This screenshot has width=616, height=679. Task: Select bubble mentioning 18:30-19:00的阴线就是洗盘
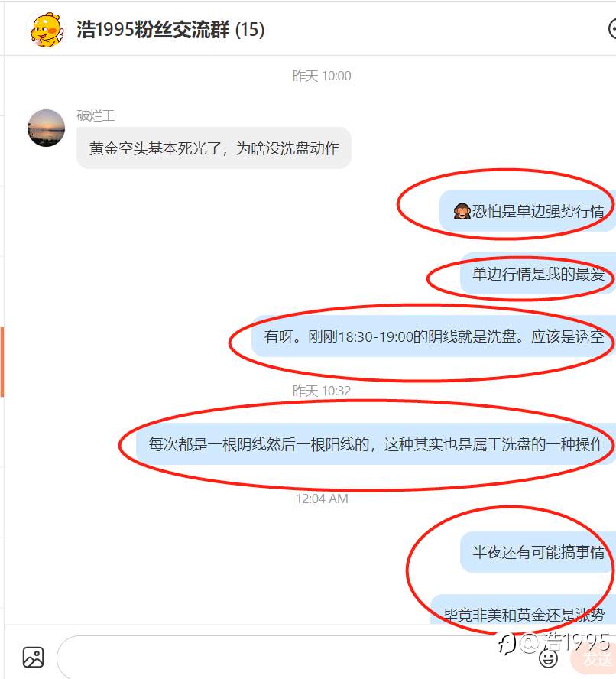point(434,336)
